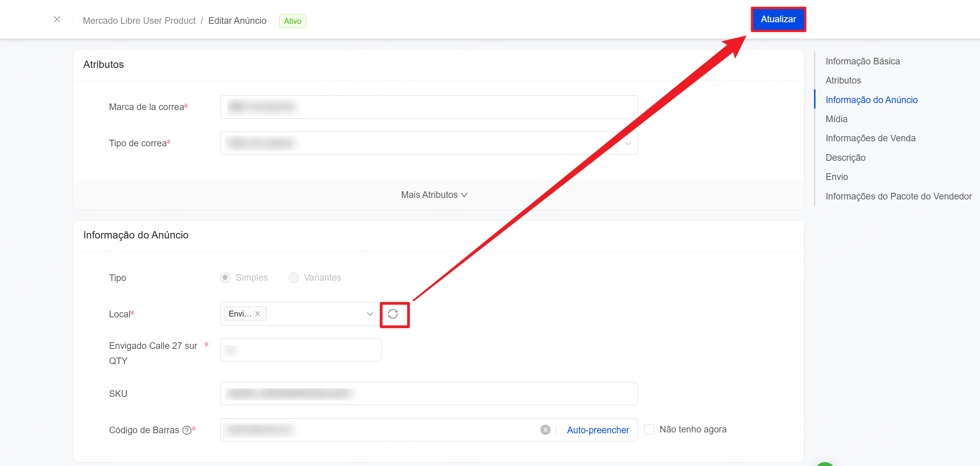Image resolution: width=980 pixels, height=466 pixels.
Task: Click the SKU input field
Action: [x=428, y=394]
